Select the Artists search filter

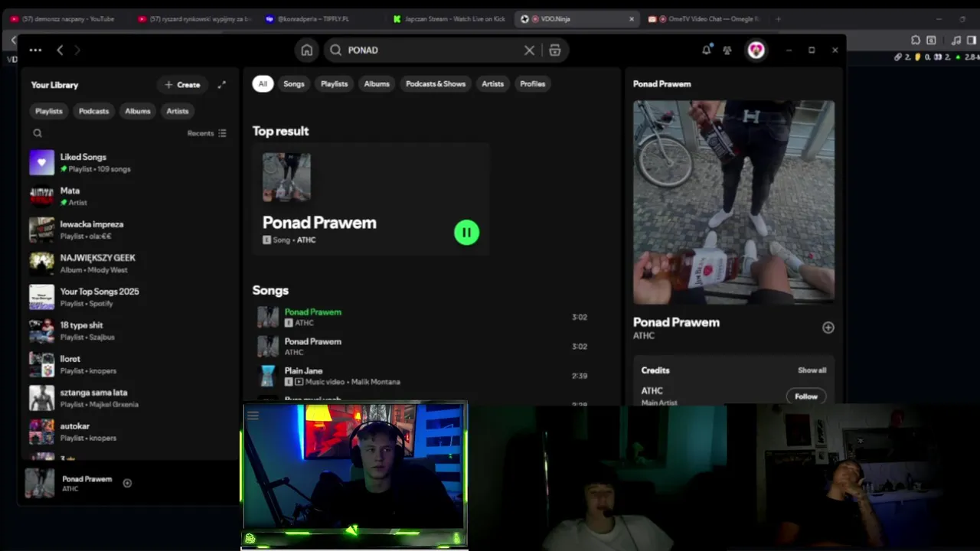pos(493,84)
